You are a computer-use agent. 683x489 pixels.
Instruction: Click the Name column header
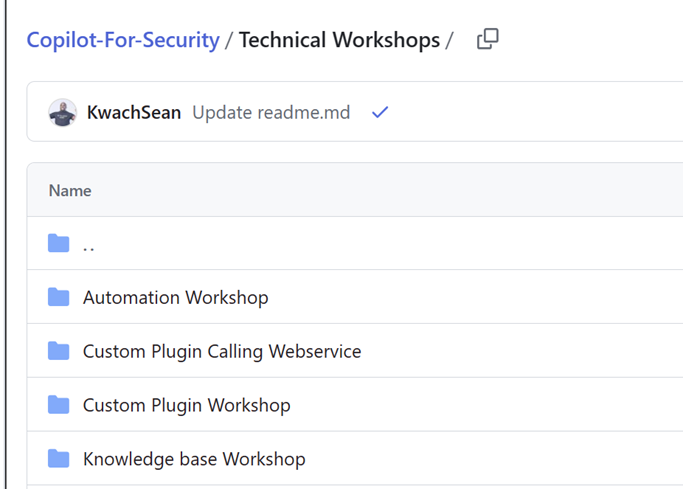[70, 190]
